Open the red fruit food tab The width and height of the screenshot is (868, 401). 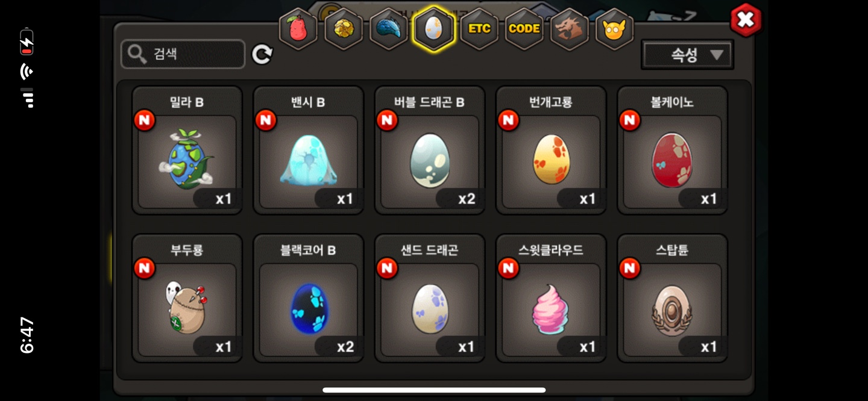[x=298, y=28]
